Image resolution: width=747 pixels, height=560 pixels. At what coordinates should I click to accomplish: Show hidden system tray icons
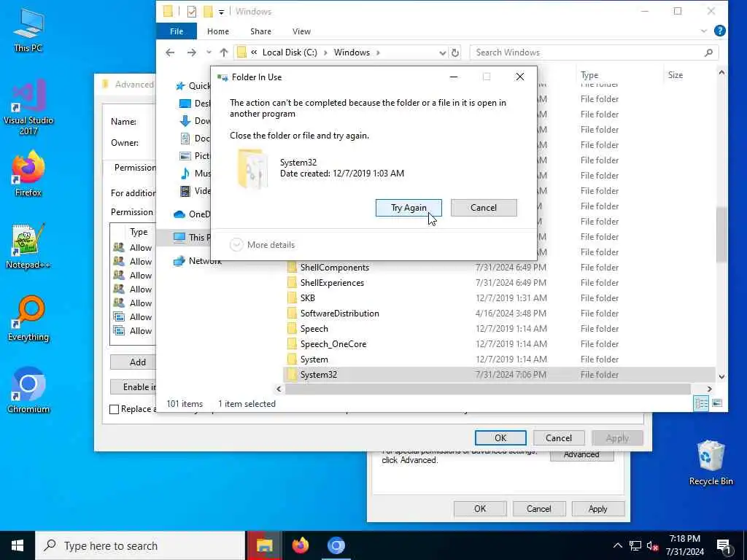(x=617, y=545)
